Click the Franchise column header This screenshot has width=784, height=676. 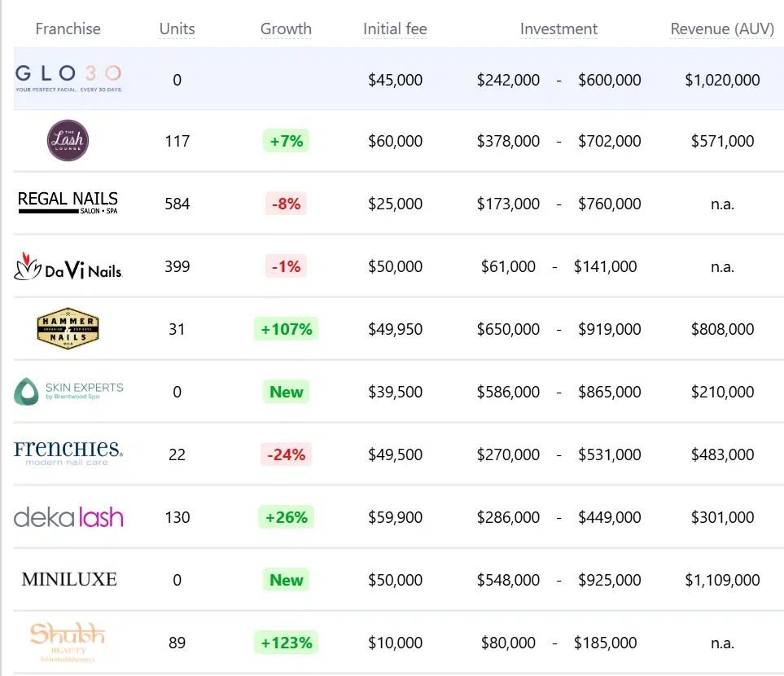[68, 29]
